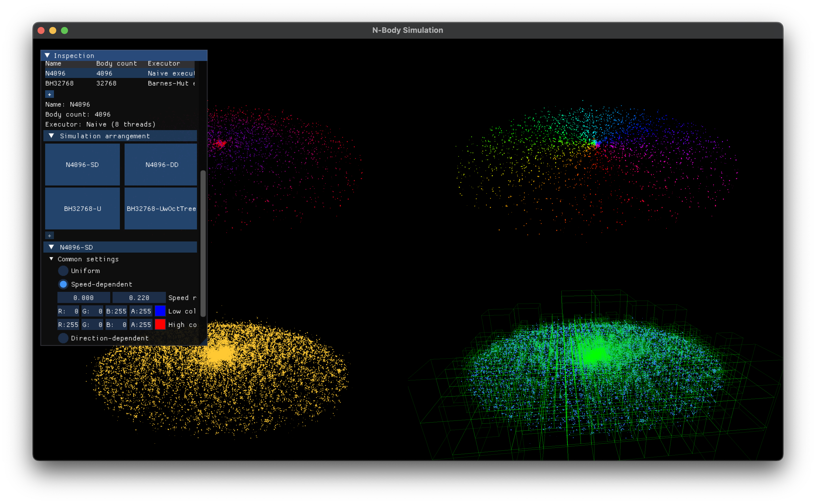Select the Uniform coloring radio button

point(63,271)
